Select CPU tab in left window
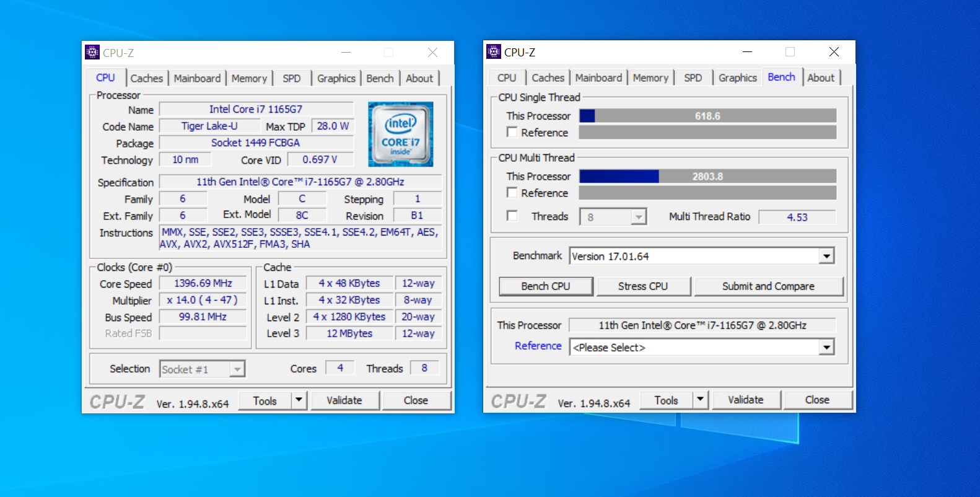 (105, 77)
